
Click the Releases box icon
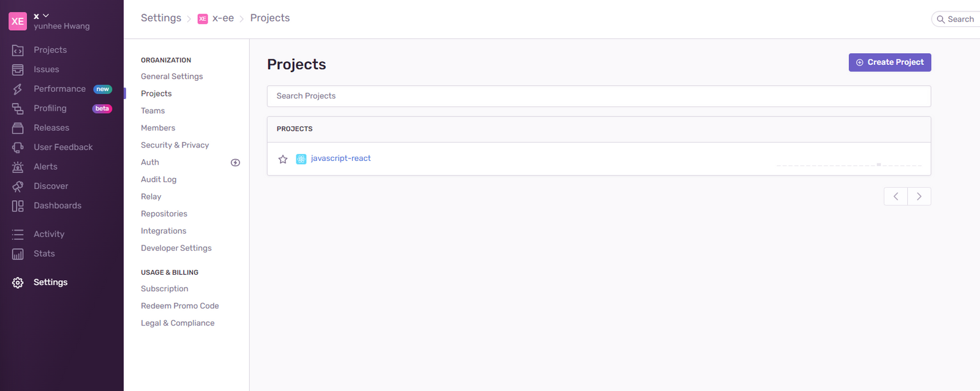pyautogui.click(x=18, y=128)
